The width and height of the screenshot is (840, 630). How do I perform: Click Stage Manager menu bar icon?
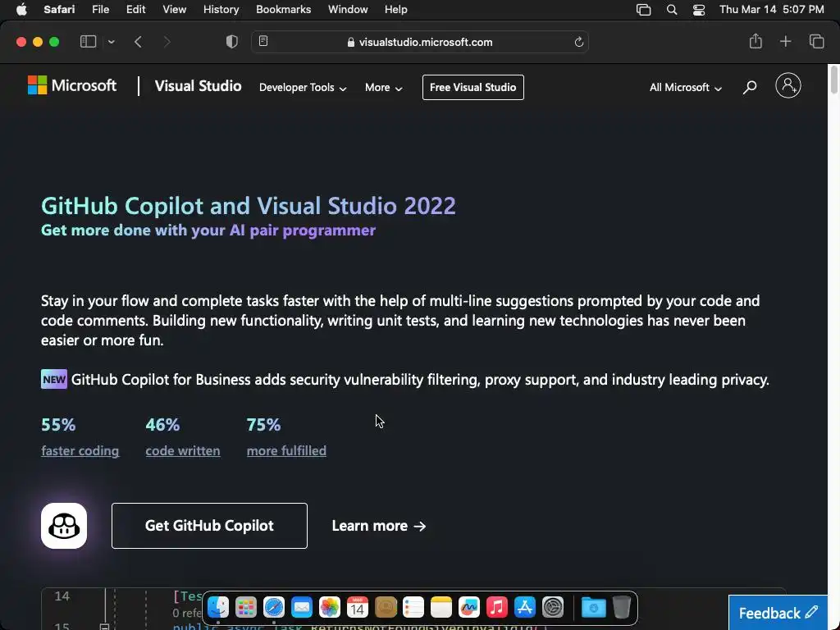(643, 10)
